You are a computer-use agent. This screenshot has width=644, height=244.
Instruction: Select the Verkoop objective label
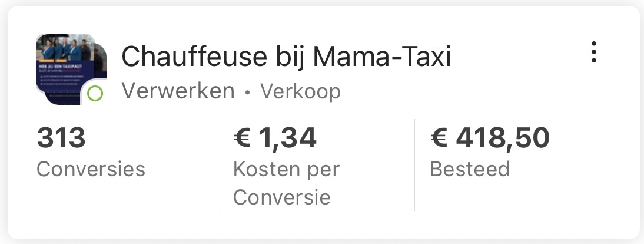tap(300, 91)
